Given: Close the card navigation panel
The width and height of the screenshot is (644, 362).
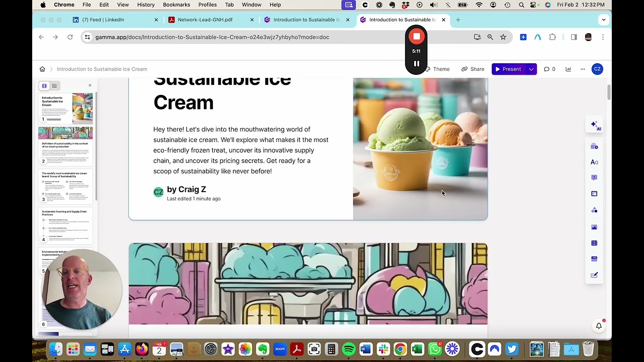Looking at the screenshot, I should pos(90,85).
